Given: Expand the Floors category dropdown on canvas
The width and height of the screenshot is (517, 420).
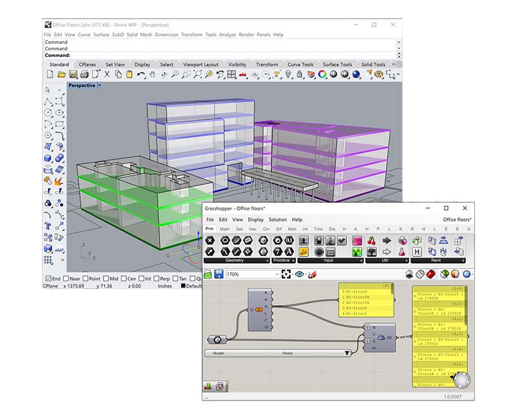Looking at the screenshot, I should click(x=347, y=353).
